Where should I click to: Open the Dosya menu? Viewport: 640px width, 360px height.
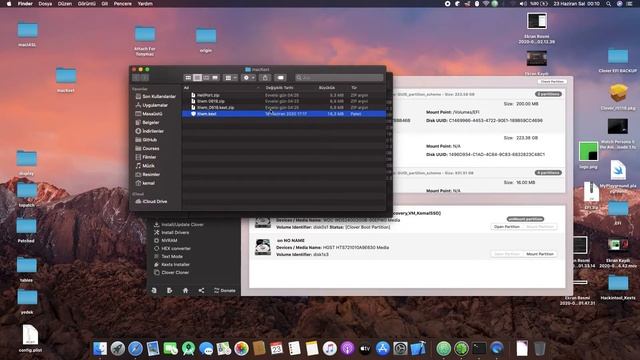click(x=45, y=4)
